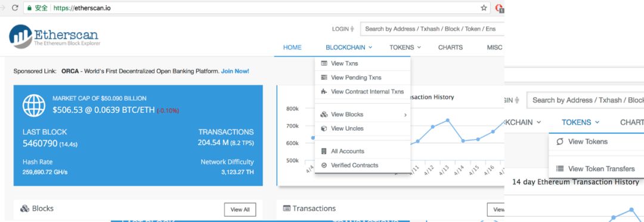Click the Transactions section list icon

[x=287, y=208]
